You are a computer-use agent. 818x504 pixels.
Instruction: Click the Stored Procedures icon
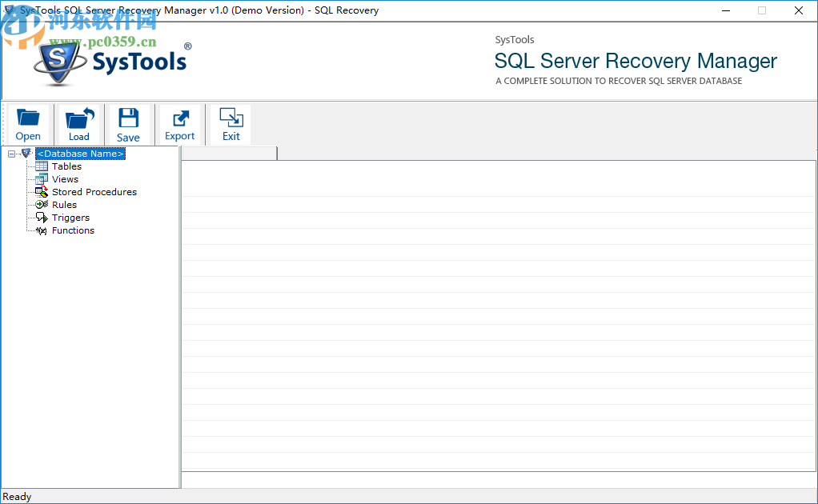(41, 191)
